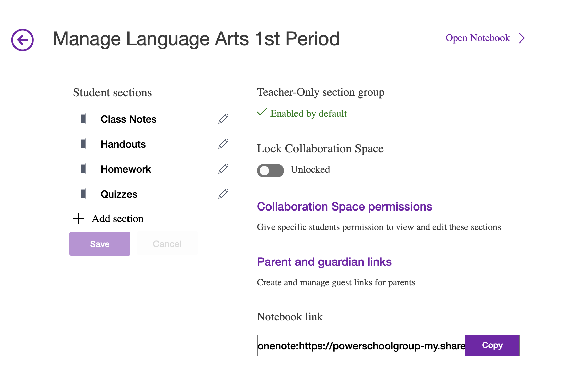Select the Quizzes section name
The height and width of the screenshot is (392, 570).
[x=119, y=194]
